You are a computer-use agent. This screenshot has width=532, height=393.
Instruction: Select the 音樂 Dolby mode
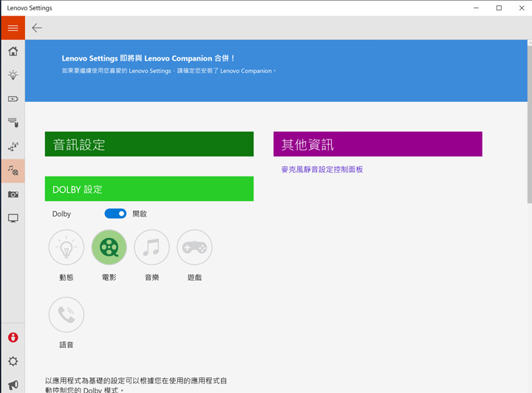pos(152,247)
